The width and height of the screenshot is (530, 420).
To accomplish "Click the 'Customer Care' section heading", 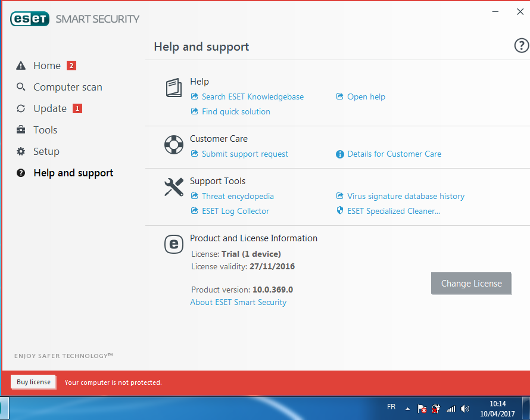I will [219, 139].
